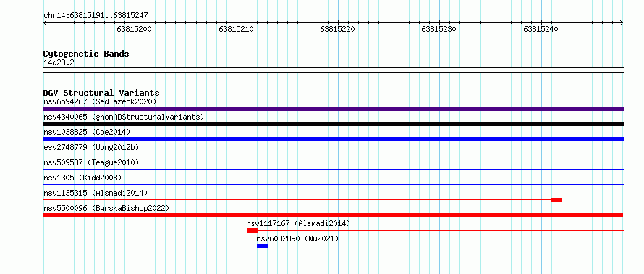Viewport: 644px width, 274px height.
Task: Click the chr14:63815191..63815247 region label
Action: tap(96, 16)
